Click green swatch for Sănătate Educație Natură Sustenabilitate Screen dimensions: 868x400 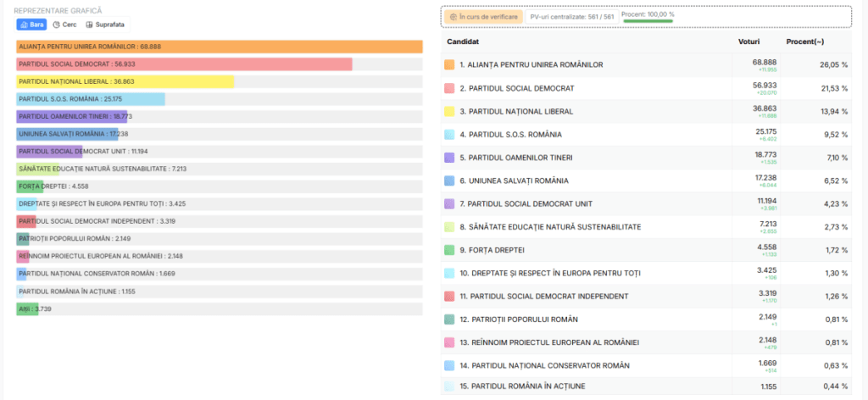tap(449, 227)
